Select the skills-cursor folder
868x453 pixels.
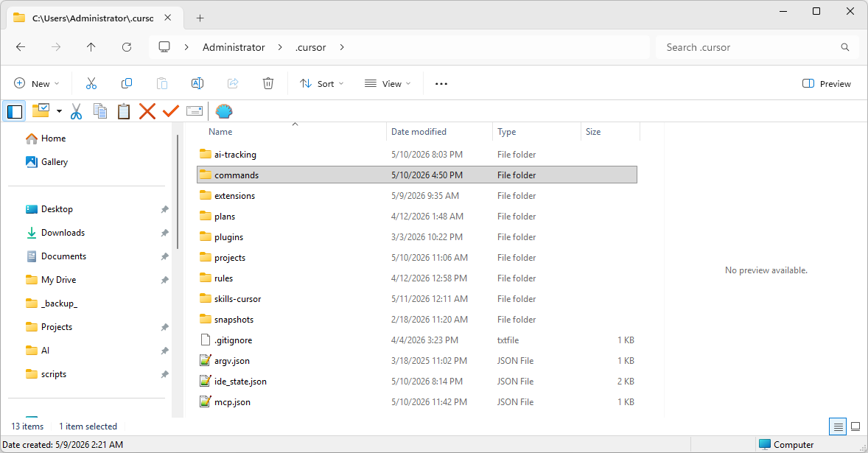pyautogui.click(x=417, y=298)
